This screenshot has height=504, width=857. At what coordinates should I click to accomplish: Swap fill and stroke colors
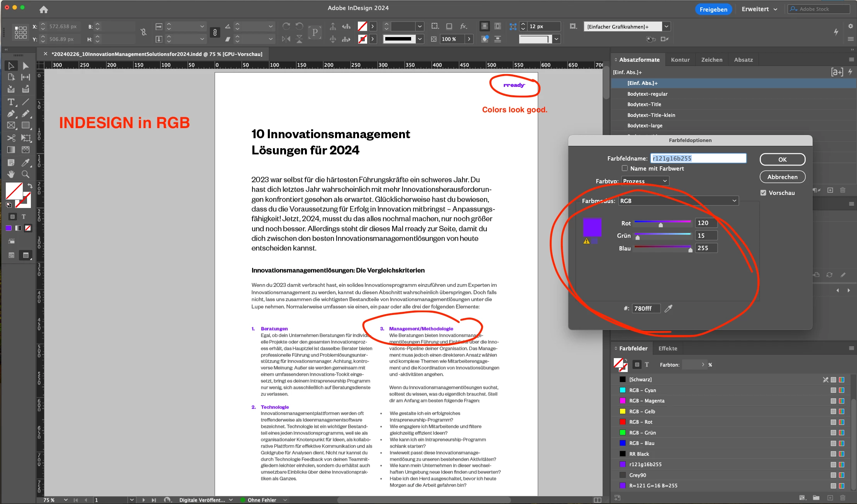click(30, 186)
